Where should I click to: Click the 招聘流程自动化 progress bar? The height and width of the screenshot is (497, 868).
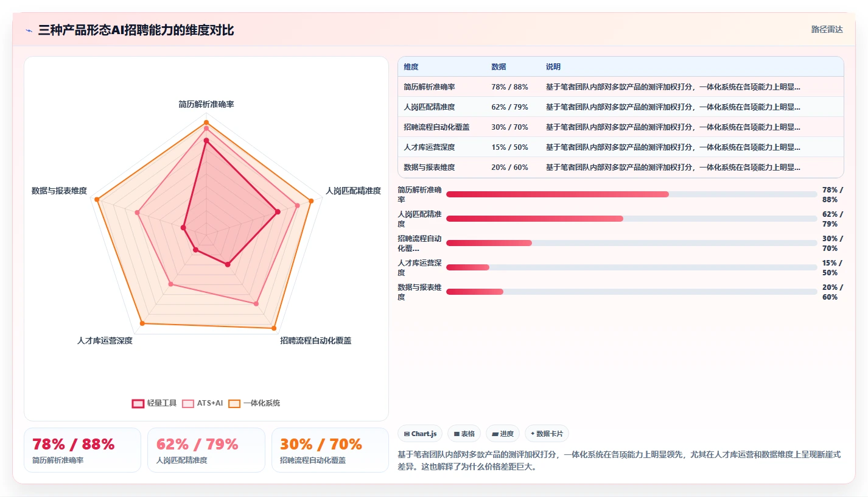tap(632, 243)
